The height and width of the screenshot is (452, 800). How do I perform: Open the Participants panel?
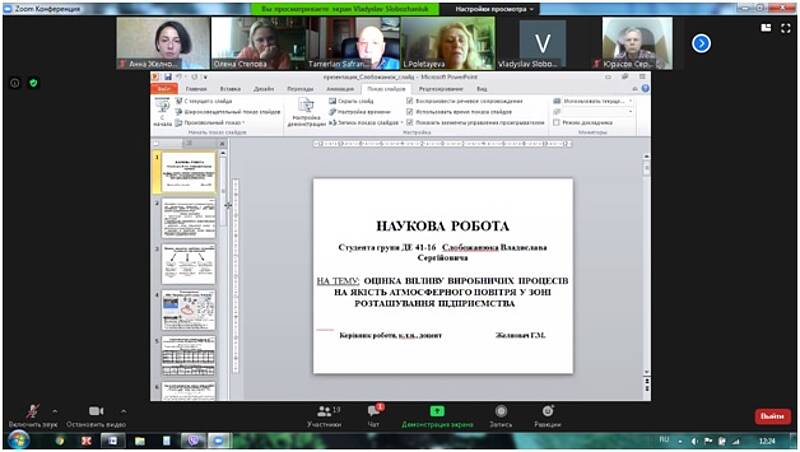pos(324,411)
